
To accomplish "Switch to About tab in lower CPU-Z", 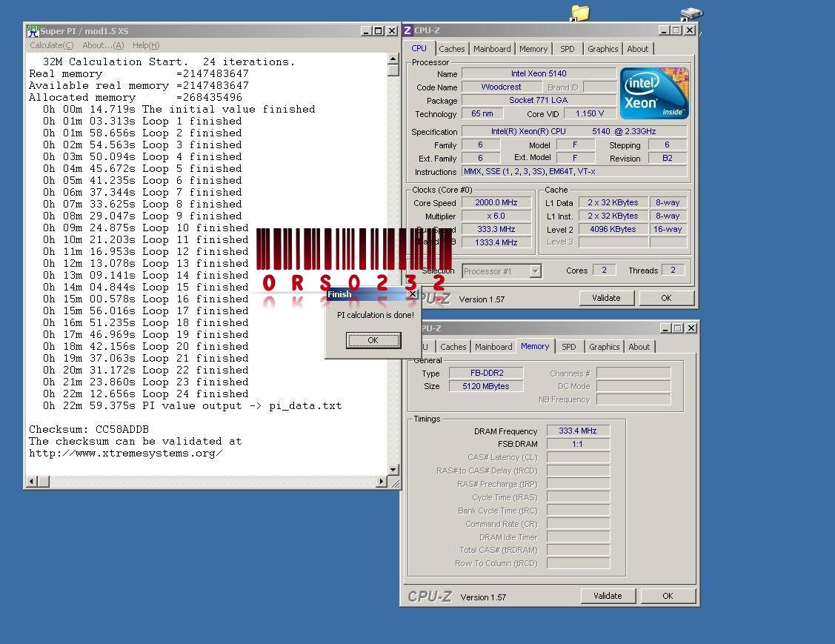I will (639, 347).
